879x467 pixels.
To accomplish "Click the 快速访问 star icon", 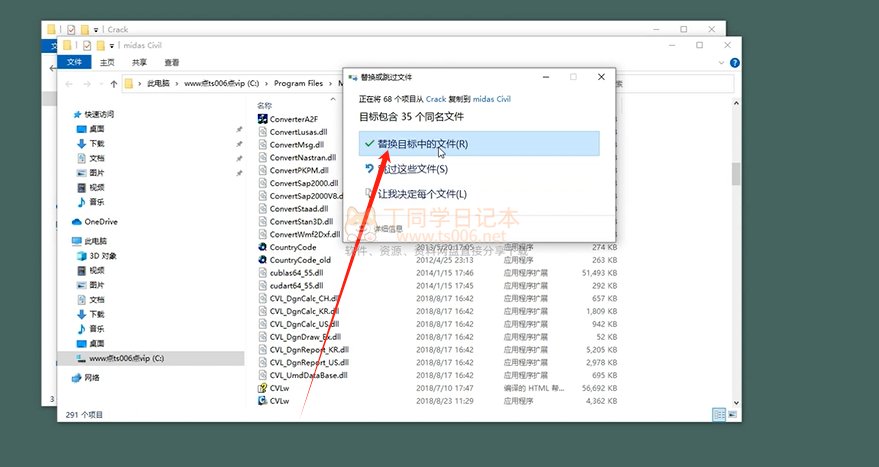I will [78, 115].
